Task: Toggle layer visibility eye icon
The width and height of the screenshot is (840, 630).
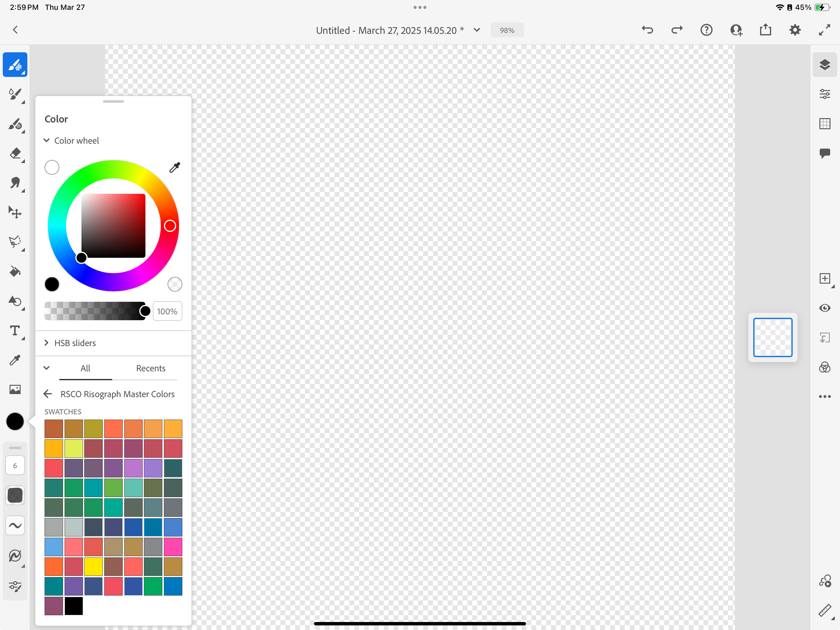Action: click(x=825, y=308)
